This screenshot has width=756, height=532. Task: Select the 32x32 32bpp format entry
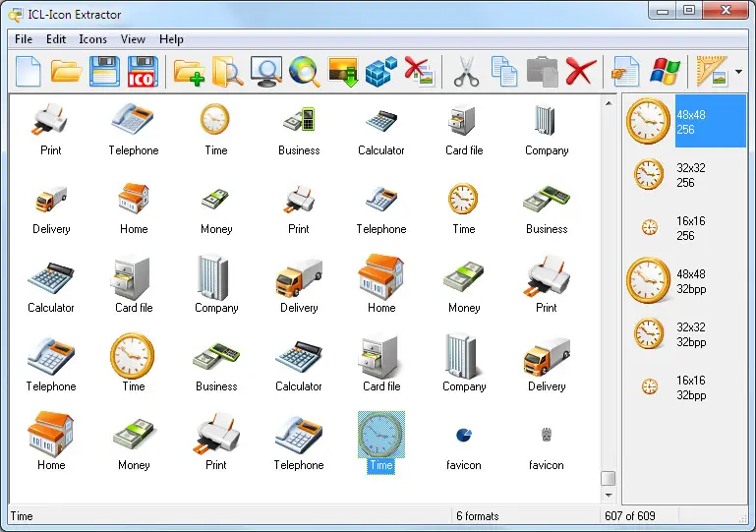point(685,333)
